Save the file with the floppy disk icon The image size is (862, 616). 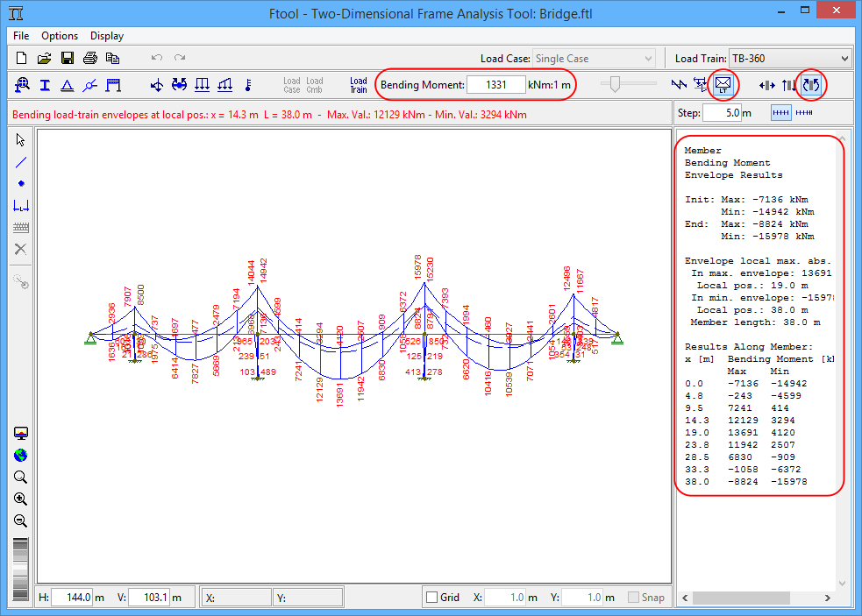click(x=68, y=59)
